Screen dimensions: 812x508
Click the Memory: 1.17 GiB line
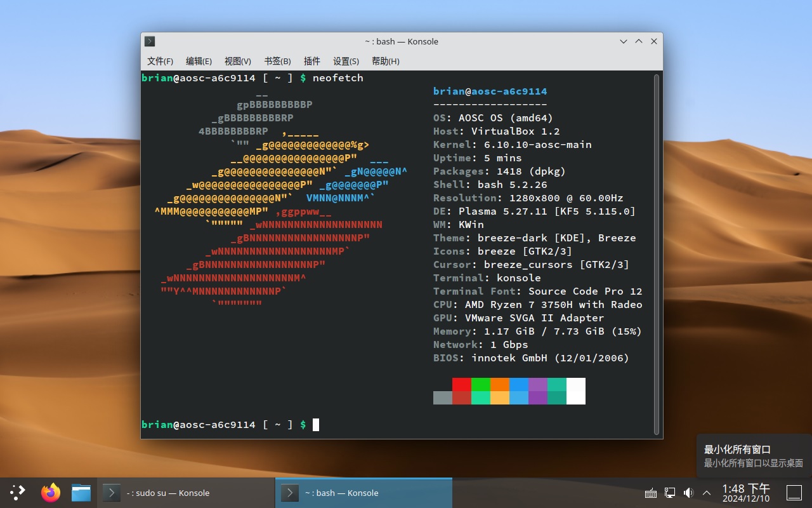(x=538, y=331)
